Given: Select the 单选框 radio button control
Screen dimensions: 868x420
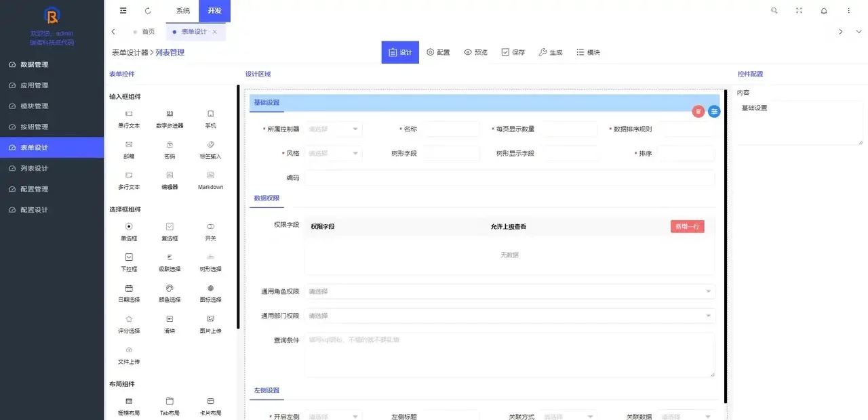Looking at the screenshot, I should [128, 232].
